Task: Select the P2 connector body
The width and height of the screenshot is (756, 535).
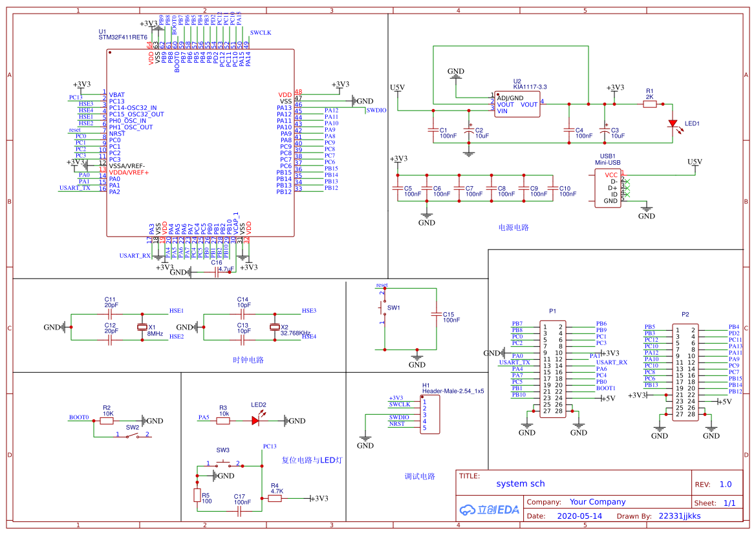Action: click(685, 372)
